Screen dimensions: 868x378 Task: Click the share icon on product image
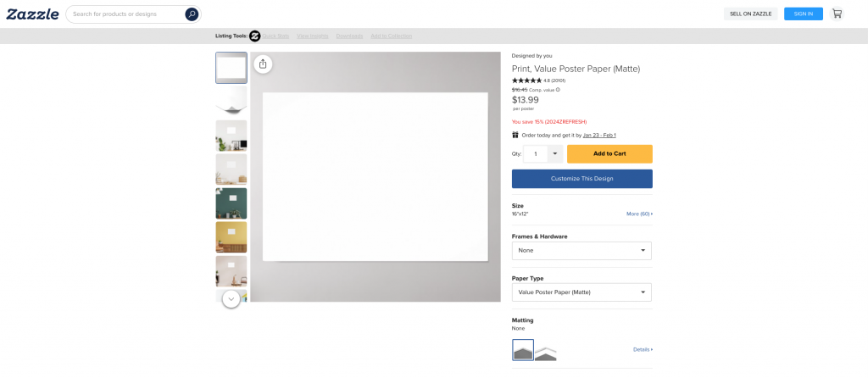coord(263,64)
